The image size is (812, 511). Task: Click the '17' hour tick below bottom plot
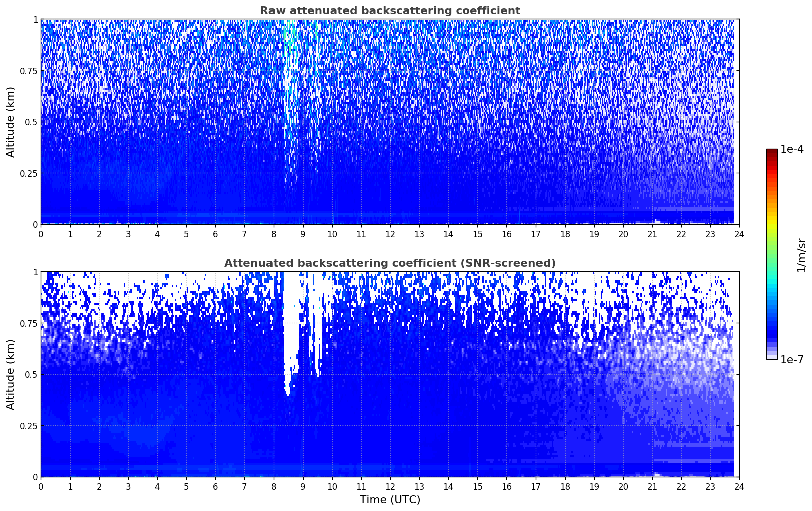tap(535, 486)
